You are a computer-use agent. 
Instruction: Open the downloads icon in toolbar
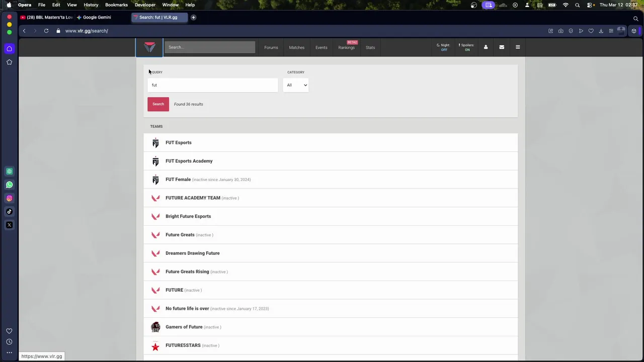pos(601,31)
